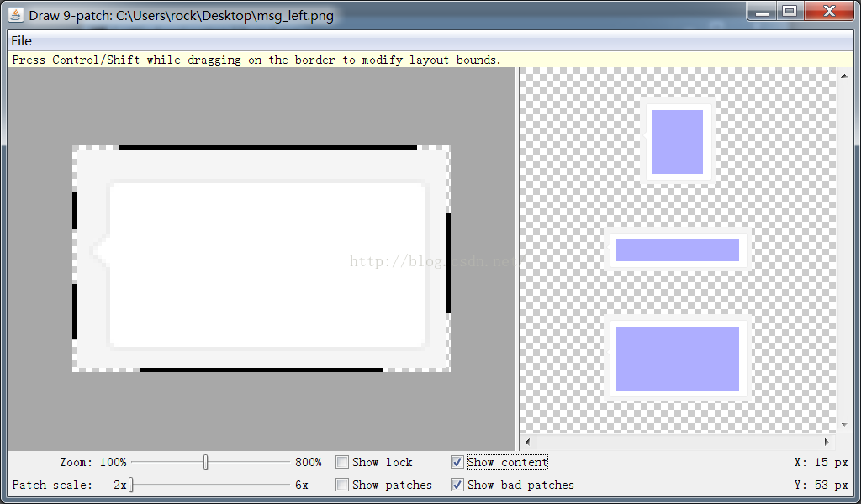Screen dimensions: 861x504
Task: Click the layout bounds hint text
Action: click(256, 60)
